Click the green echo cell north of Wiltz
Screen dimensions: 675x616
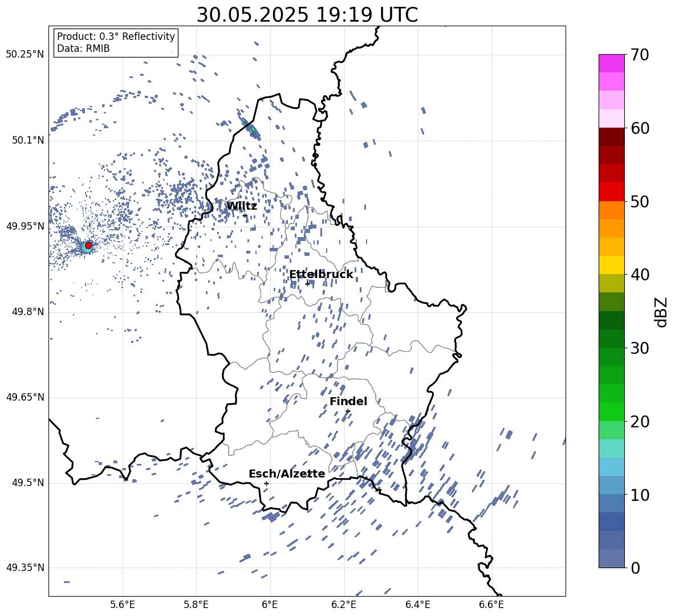tap(252, 129)
